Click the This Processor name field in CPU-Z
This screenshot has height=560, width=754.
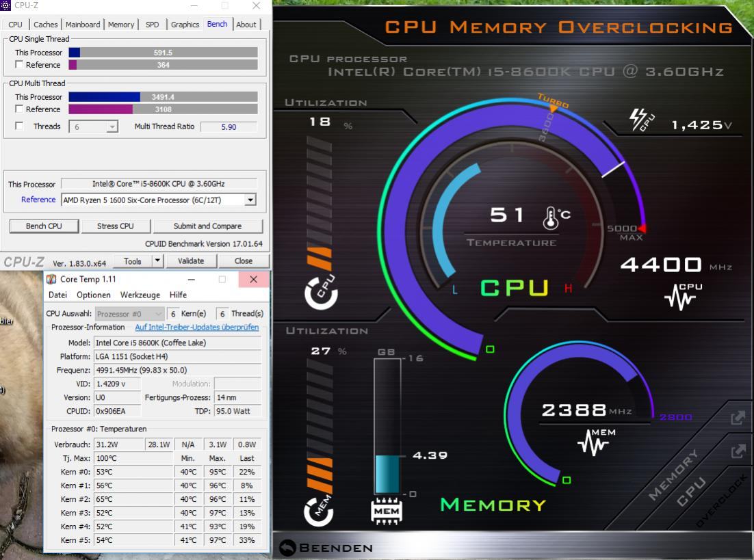159,184
